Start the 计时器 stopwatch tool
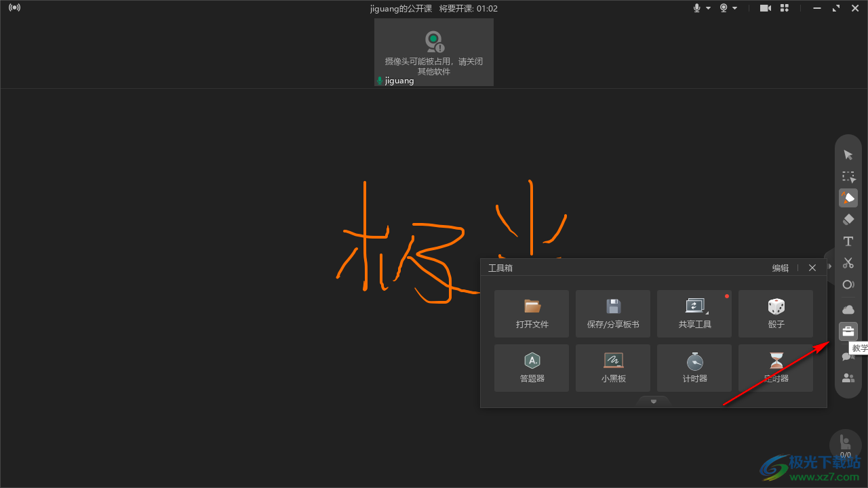 694,368
